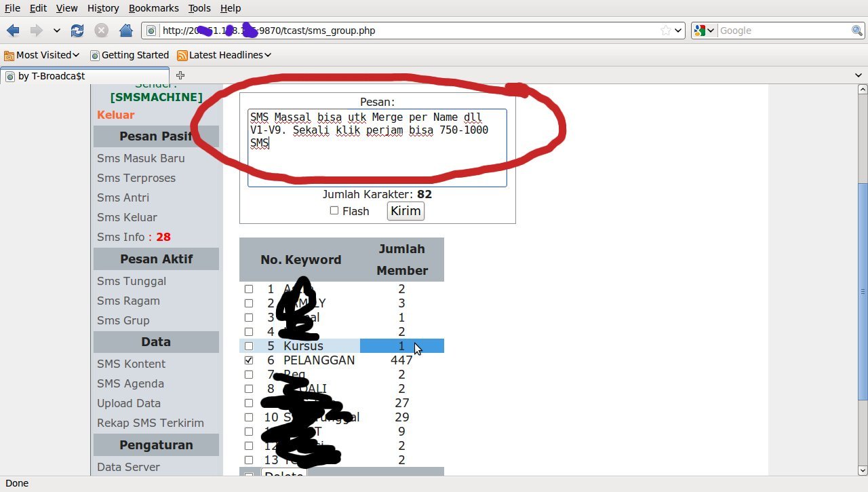Open SMS Kontent link
The image size is (868, 492).
(x=132, y=364)
